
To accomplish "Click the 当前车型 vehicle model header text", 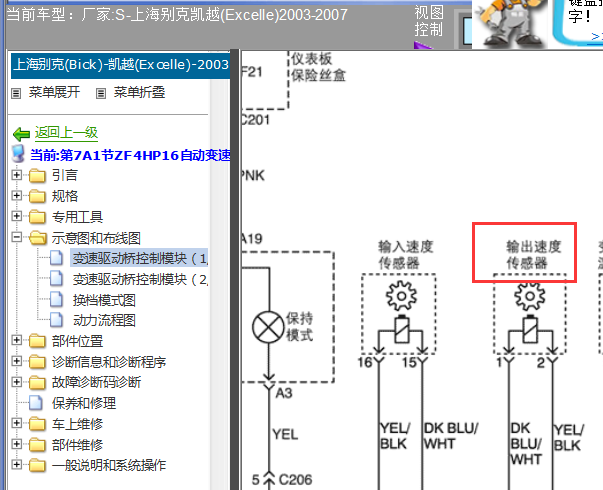I will click(177, 15).
